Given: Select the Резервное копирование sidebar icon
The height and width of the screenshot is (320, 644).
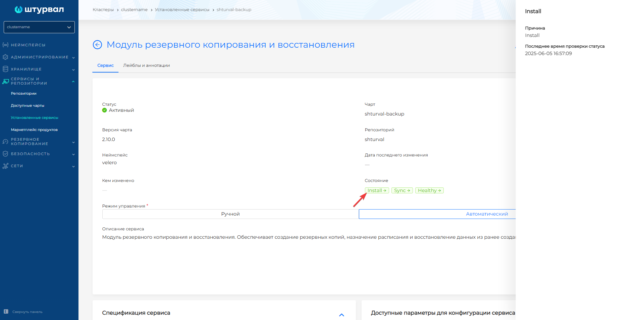Looking at the screenshot, I should click(x=5, y=141).
